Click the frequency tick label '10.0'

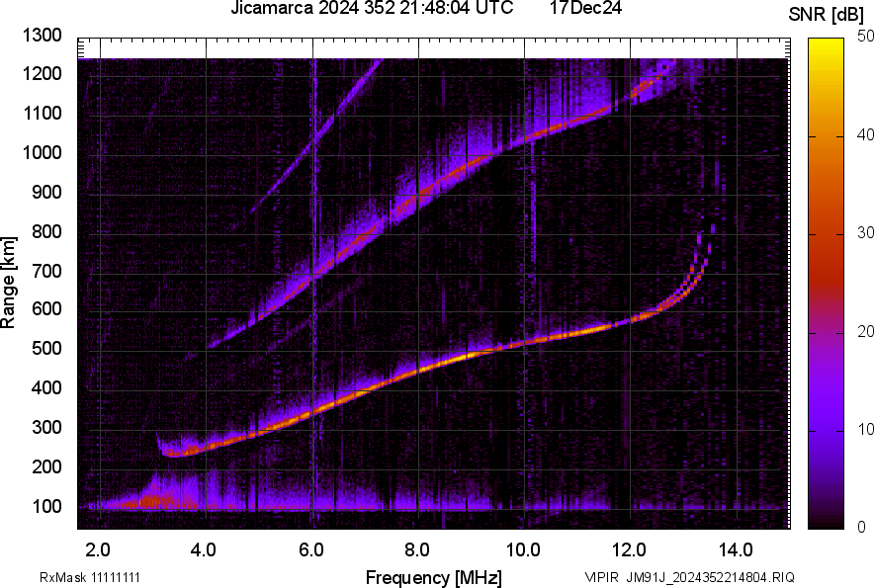(523, 550)
